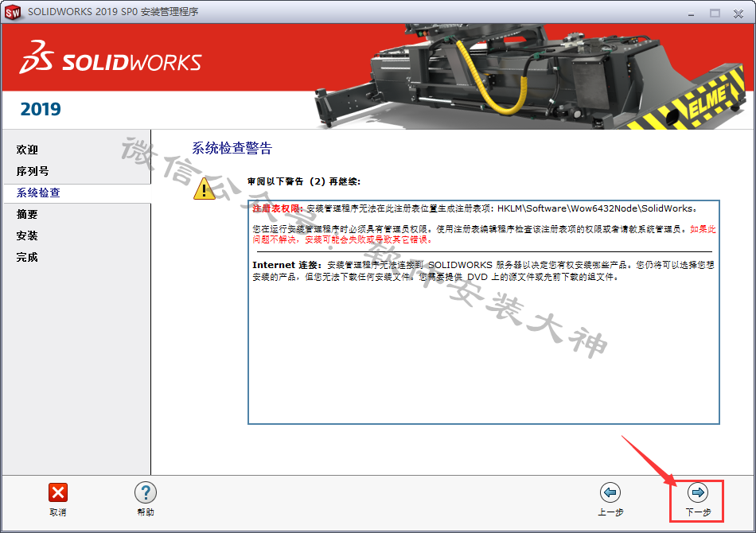Select the 完成 step in sidebar
Screen dimensions: 756x533
click(x=27, y=257)
